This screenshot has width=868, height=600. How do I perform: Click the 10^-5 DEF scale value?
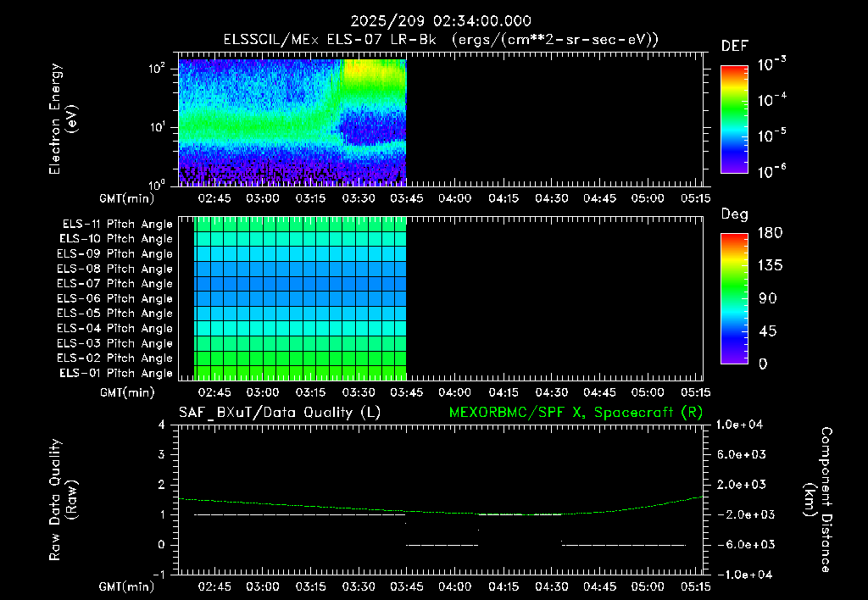click(771, 135)
